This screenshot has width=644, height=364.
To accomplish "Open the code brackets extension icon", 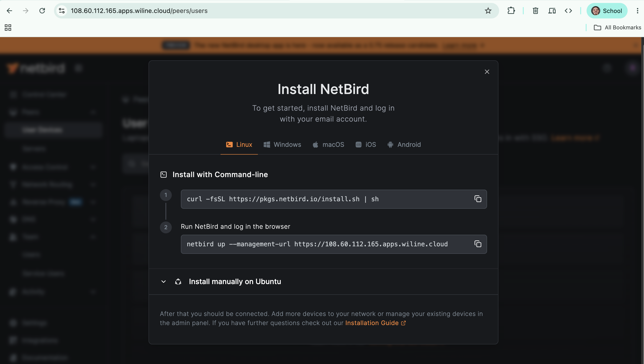I will coord(568,11).
